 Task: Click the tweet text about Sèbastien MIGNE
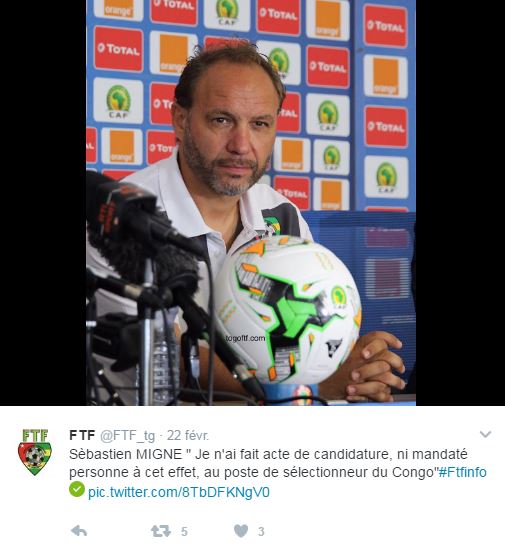268,463
